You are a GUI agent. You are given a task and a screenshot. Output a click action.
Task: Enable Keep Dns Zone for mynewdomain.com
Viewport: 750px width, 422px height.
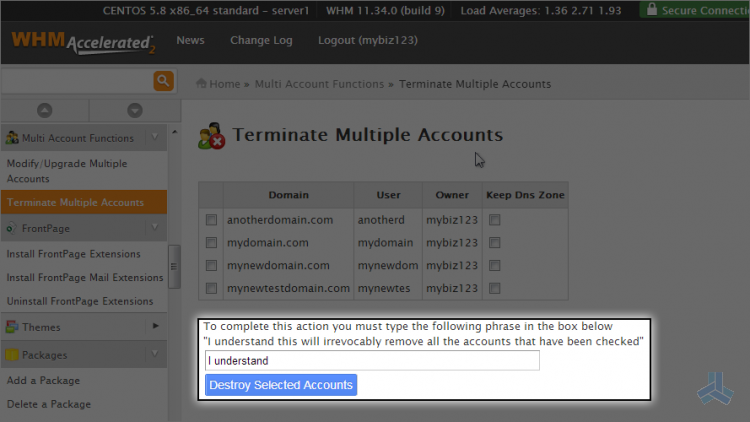click(495, 266)
